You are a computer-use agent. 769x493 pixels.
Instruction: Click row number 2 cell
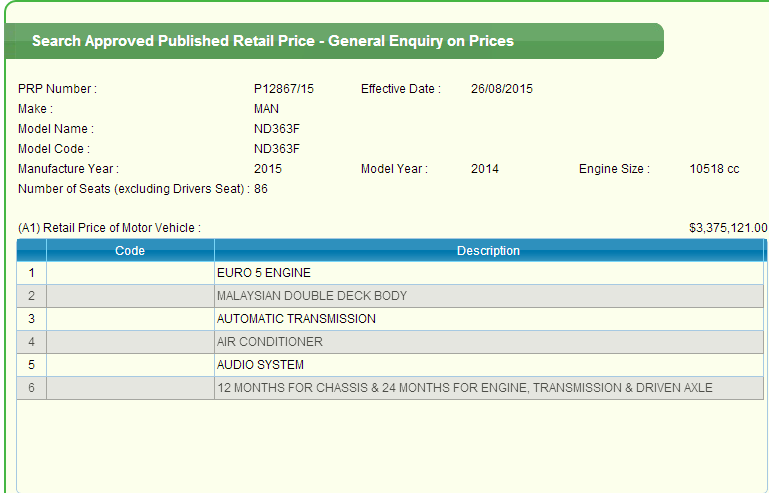point(31,296)
